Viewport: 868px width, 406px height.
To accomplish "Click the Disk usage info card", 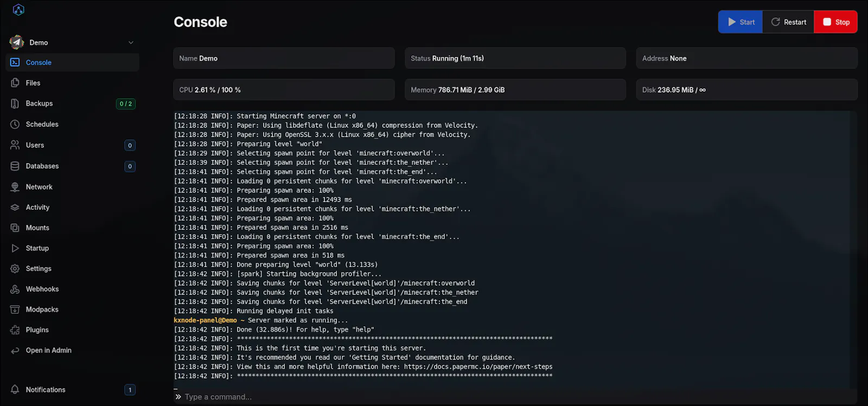I will tap(747, 89).
